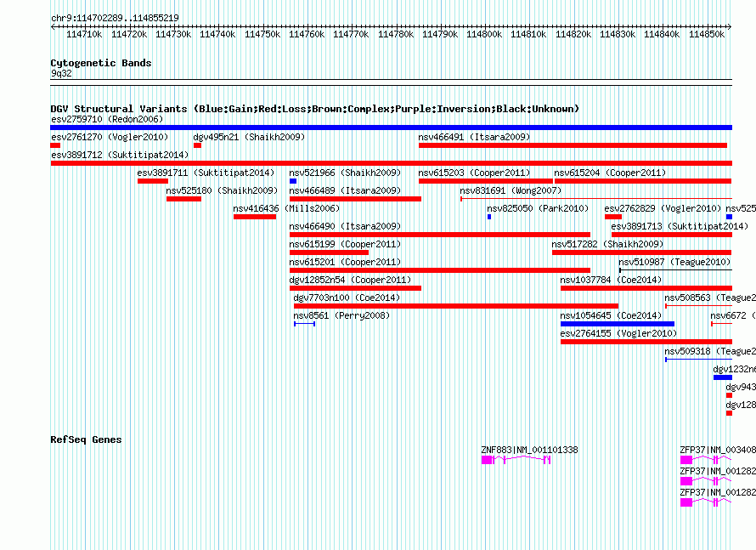Click nsv825050 (Park2010) variant label

(538, 208)
